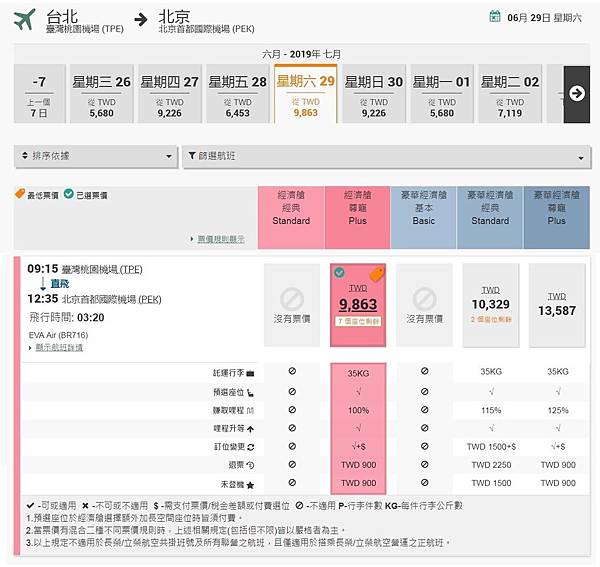Select date tab 星期三 26

click(x=101, y=94)
